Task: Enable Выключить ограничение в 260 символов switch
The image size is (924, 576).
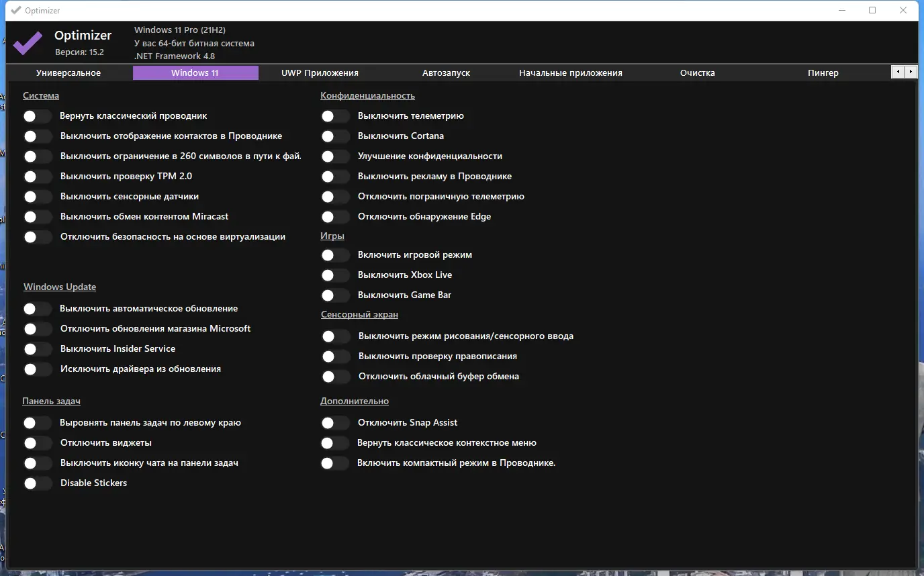Action: click(38, 156)
